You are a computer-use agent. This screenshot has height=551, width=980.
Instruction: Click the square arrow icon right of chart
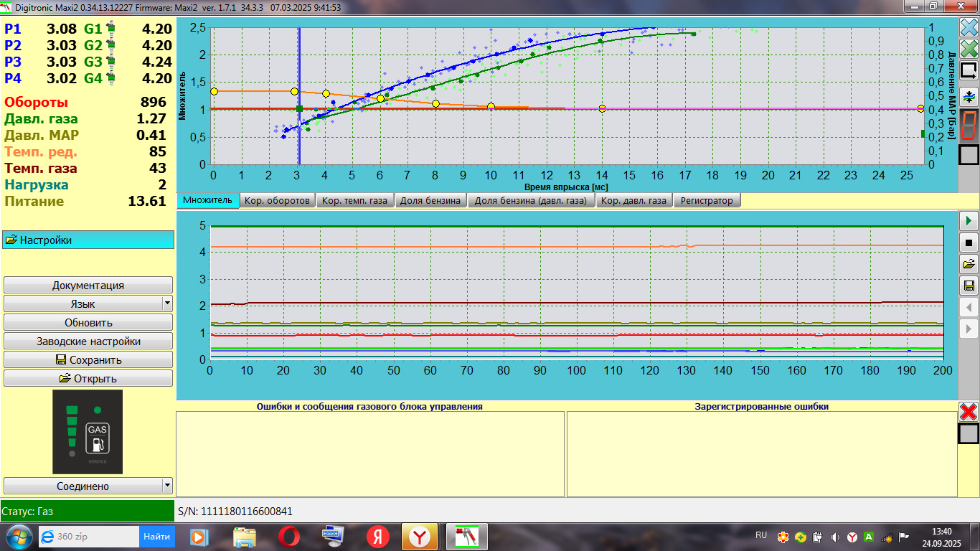(969, 71)
